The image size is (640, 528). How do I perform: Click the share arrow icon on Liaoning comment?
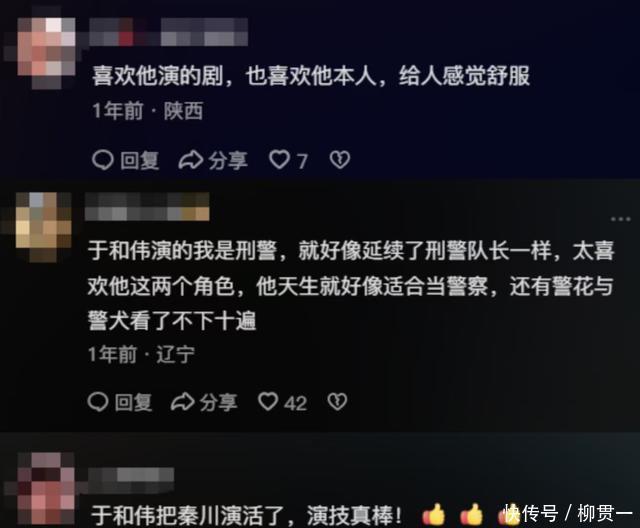point(182,402)
